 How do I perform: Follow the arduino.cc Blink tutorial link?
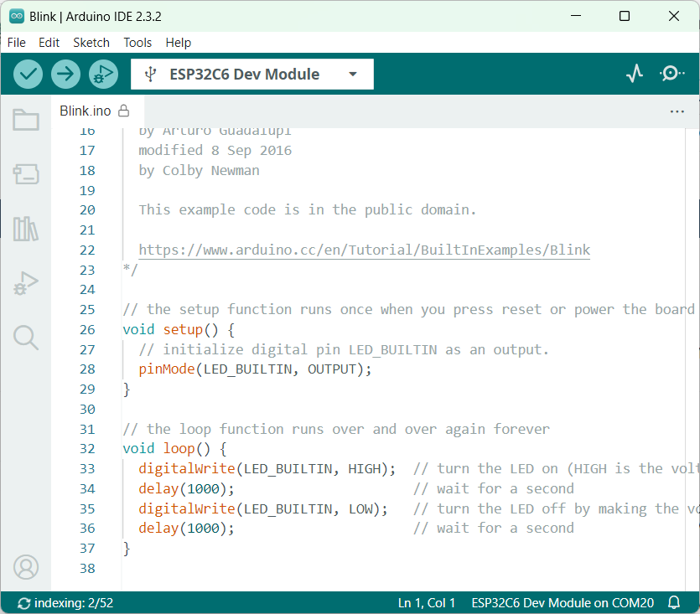click(x=365, y=250)
